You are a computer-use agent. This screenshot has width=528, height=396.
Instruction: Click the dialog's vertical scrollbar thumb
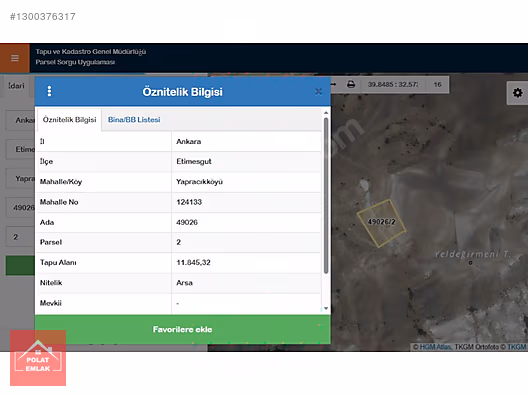tap(326, 195)
